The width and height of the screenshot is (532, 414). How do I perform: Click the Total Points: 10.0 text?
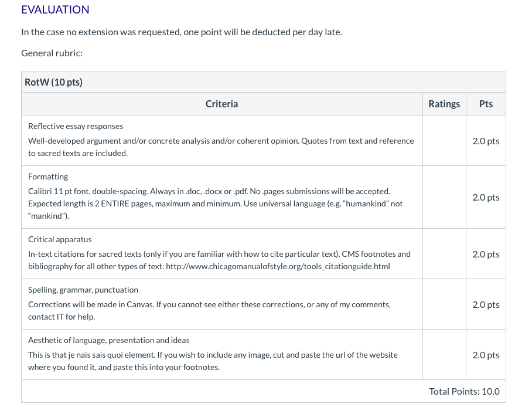[x=464, y=392]
